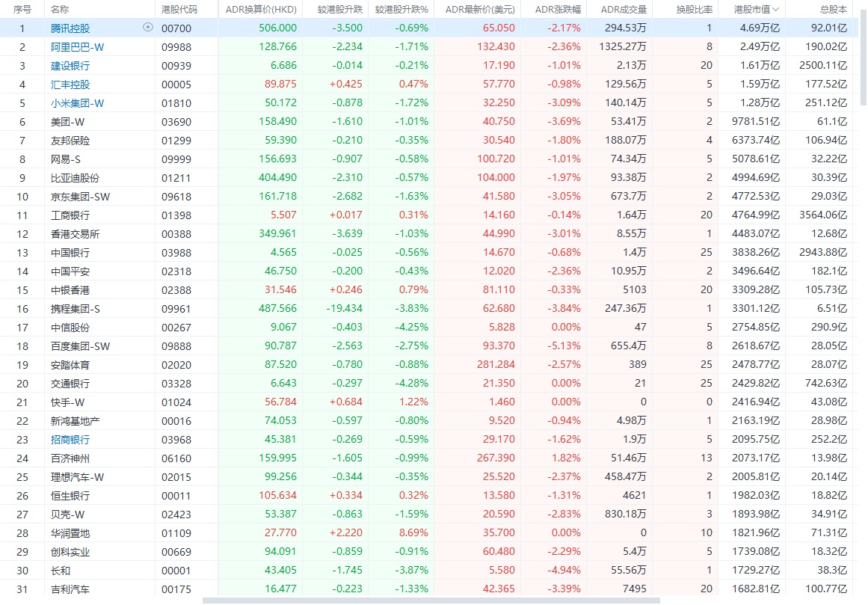Click the 港股市值 sort arrow
This screenshot has height=605, width=868.
click(776, 10)
